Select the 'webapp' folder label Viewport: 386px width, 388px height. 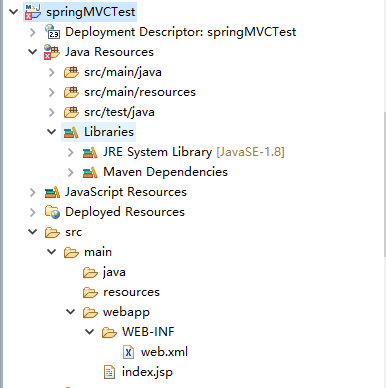pos(126,312)
